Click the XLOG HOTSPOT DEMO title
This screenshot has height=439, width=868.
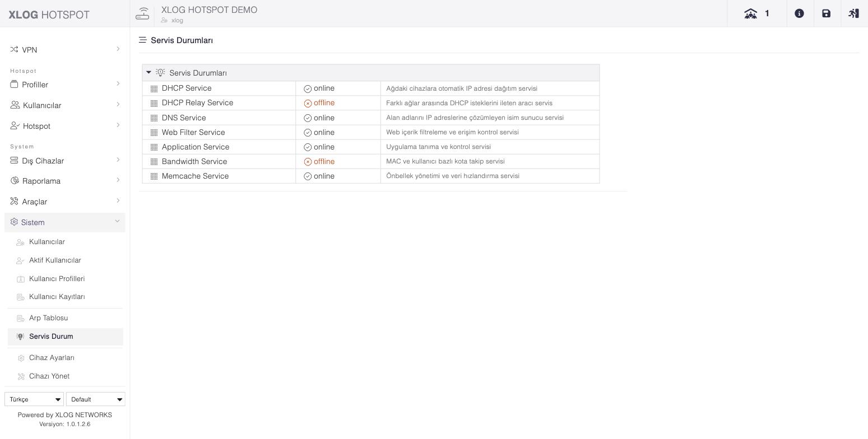click(209, 10)
